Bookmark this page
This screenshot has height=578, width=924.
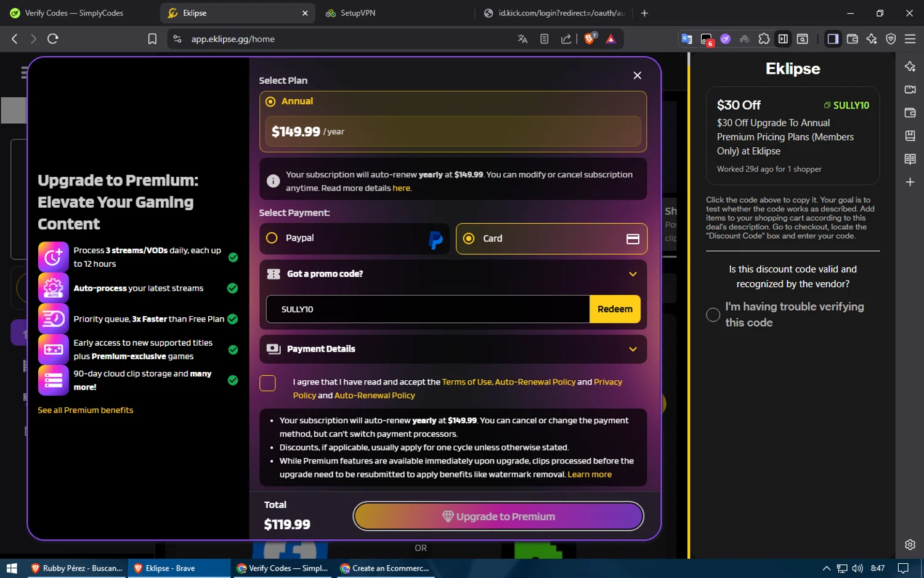(152, 39)
